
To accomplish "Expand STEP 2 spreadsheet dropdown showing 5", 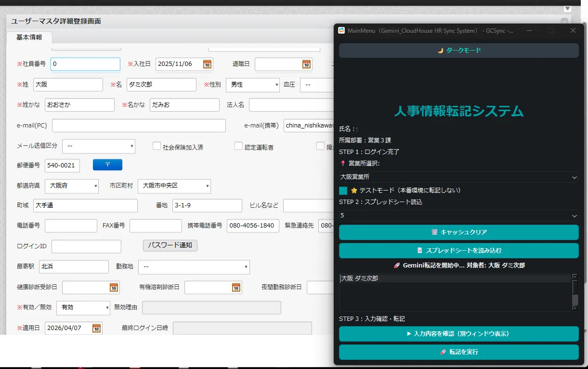I will pos(458,216).
